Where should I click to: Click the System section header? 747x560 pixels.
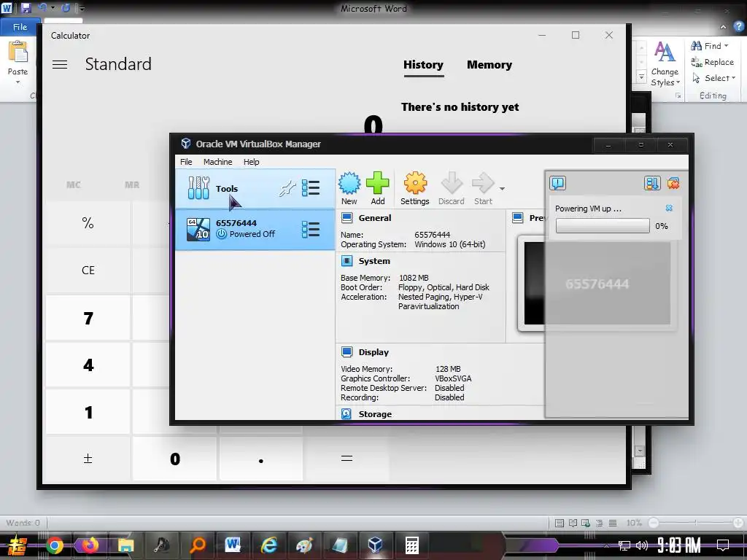(x=374, y=261)
